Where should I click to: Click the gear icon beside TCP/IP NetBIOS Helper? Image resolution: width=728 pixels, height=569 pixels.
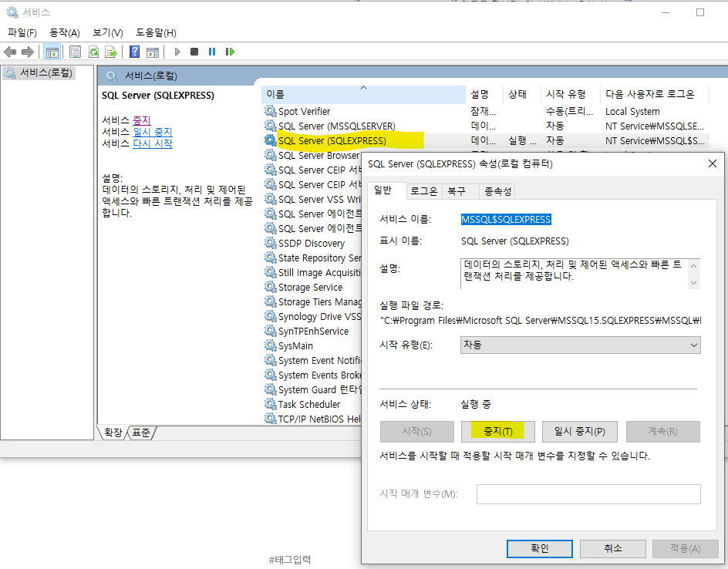[270, 419]
